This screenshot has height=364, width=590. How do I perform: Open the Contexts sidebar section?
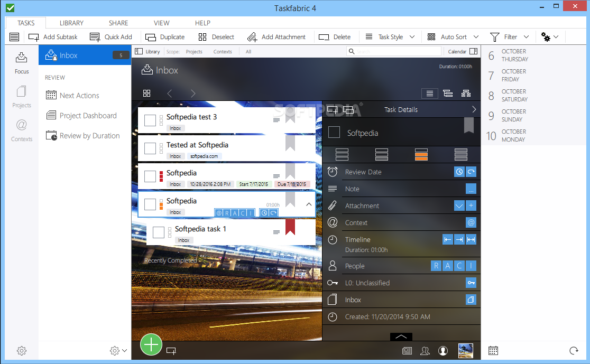pyautogui.click(x=22, y=130)
